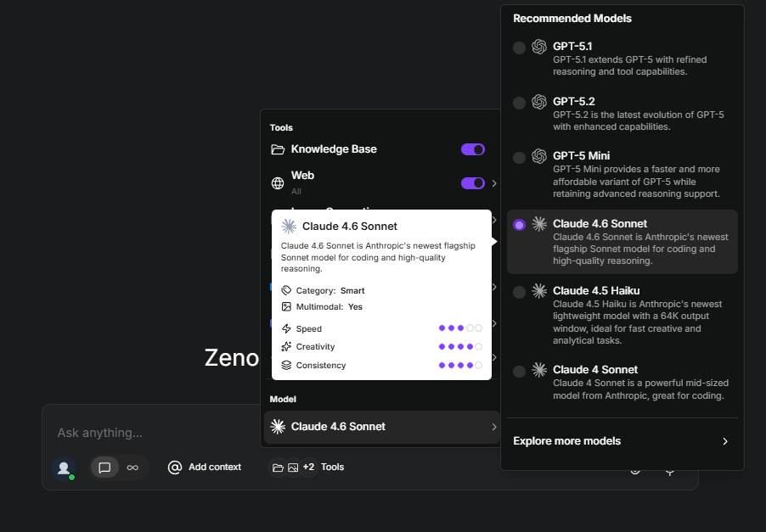Click the Anthropic logo beside Claude 4.5 Haiku

tap(539, 291)
